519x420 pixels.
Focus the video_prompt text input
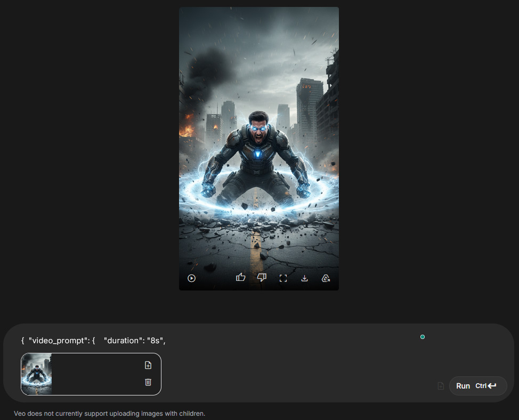[x=266, y=341]
